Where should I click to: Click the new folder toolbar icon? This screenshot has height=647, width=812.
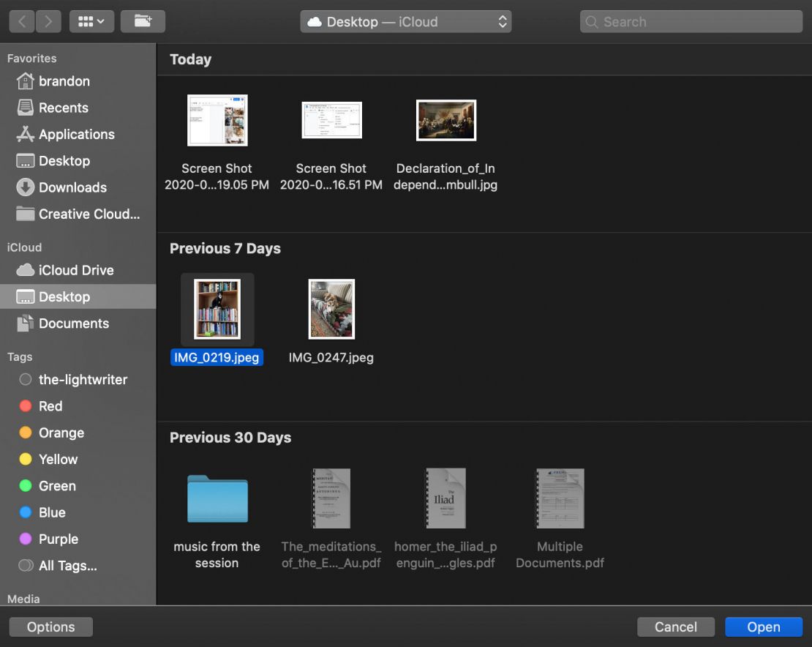click(x=143, y=21)
